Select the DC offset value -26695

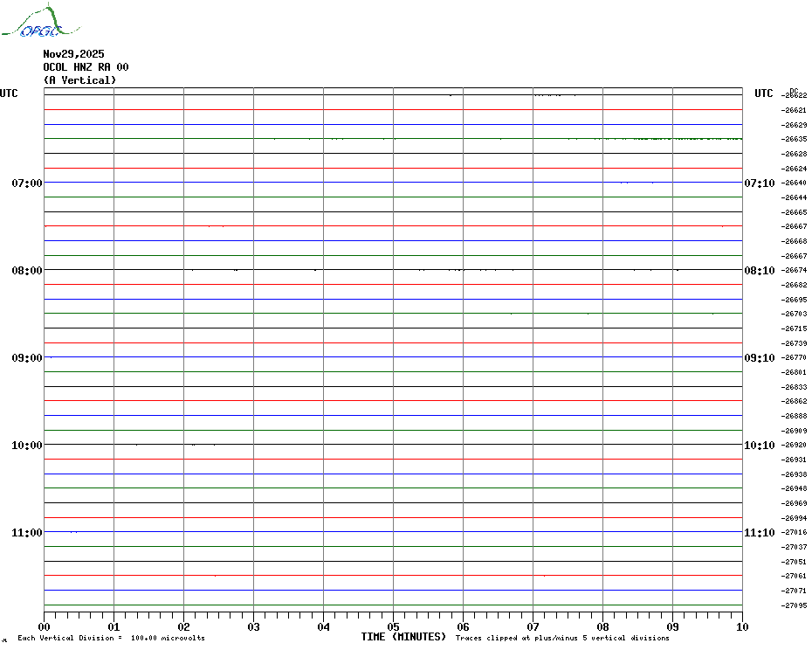coord(794,300)
